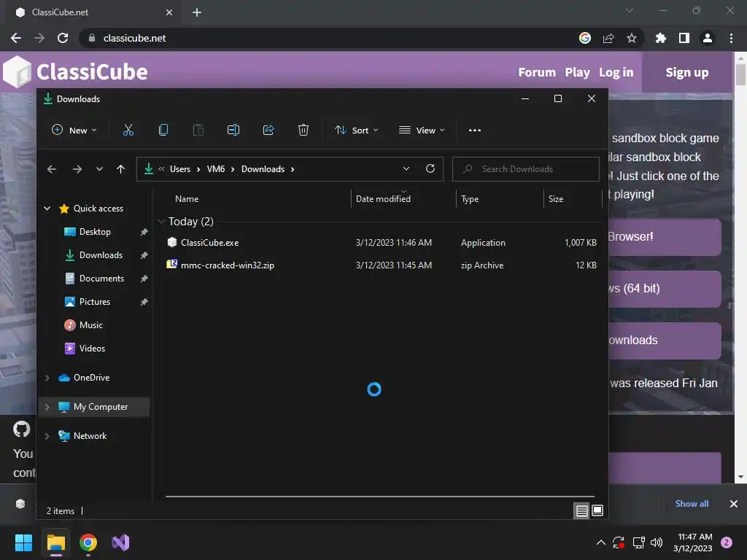Open Desktop in Quick access
747x560 pixels.
tap(95, 232)
